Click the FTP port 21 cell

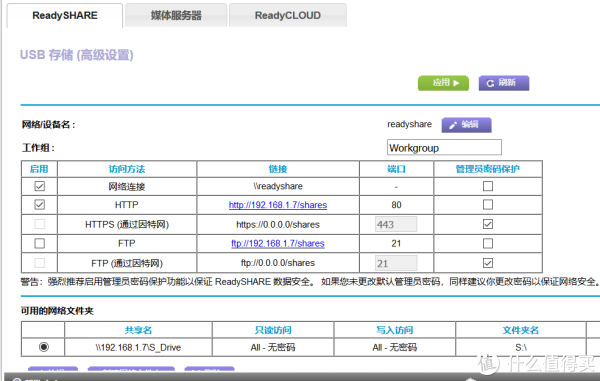coord(396,244)
